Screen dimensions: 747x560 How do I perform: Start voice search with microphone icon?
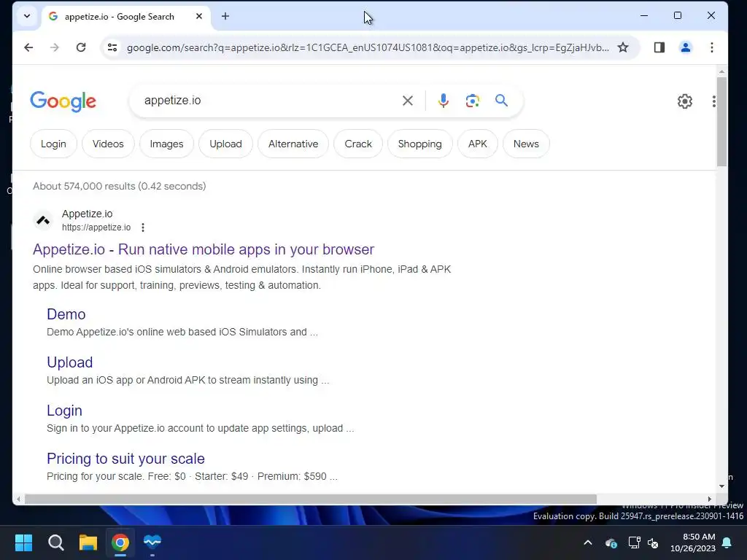click(x=443, y=101)
